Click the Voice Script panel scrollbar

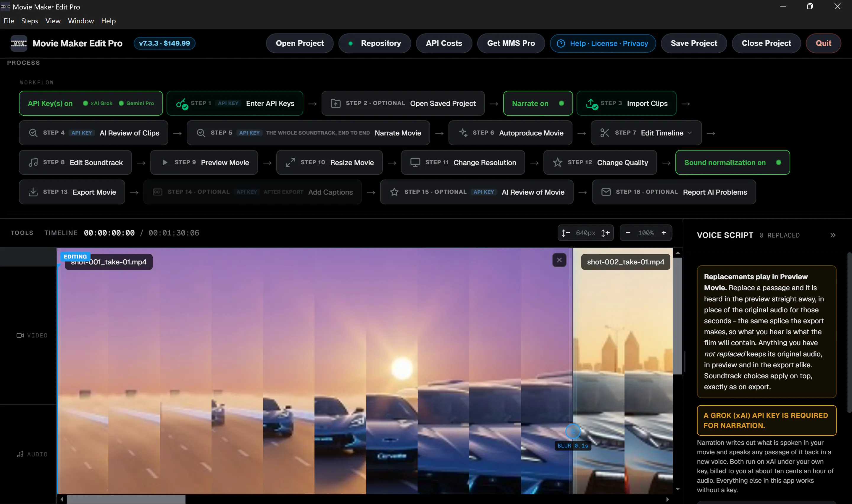pos(849,333)
